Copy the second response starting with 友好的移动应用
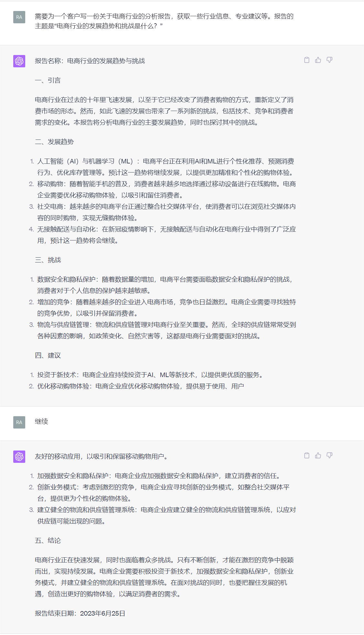The height and width of the screenshot is (635, 364). pos(307,455)
